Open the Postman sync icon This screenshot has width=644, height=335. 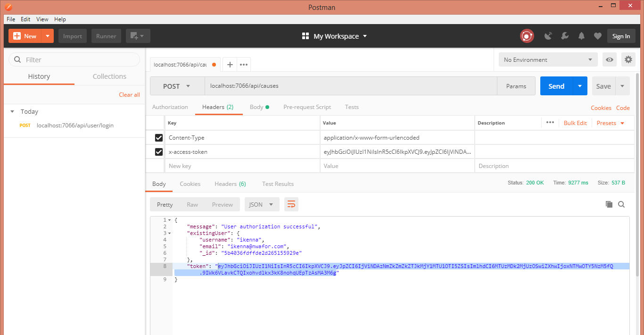pos(527,36)
